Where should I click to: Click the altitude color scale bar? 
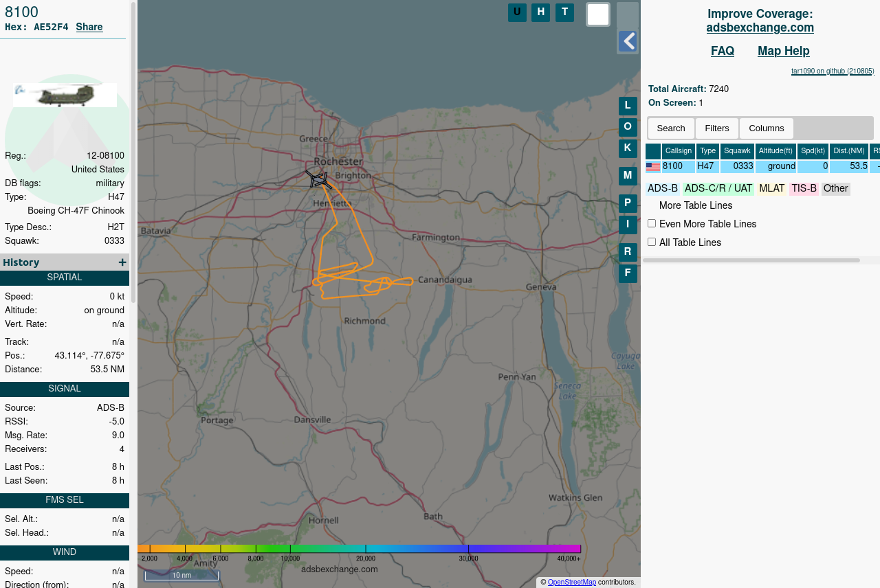point(359,549)
